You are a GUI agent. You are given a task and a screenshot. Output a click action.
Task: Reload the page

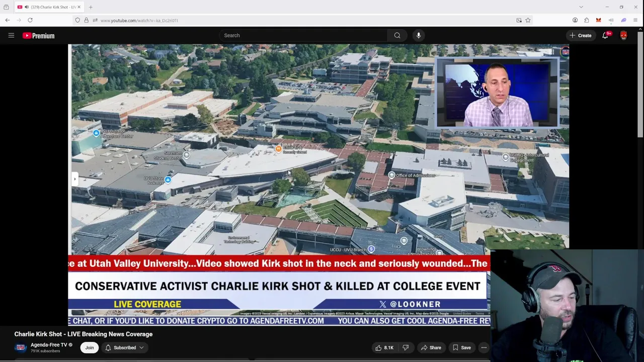30,20
